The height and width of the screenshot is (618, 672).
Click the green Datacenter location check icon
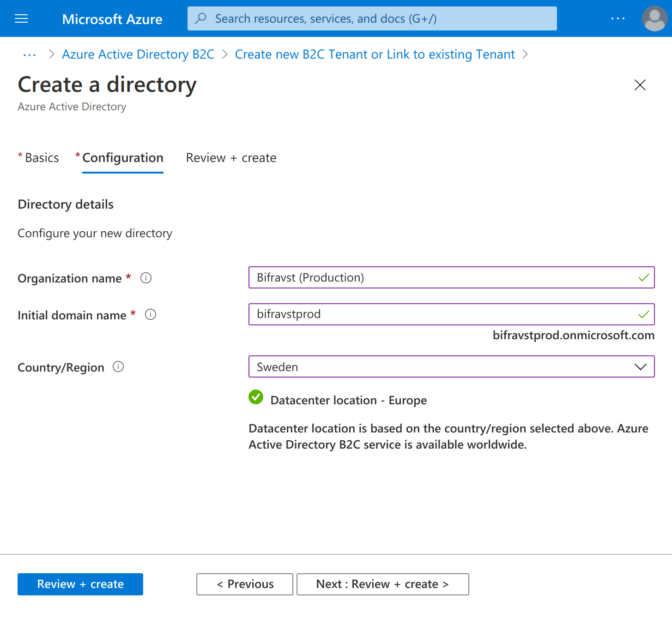[x=256, y=397]
